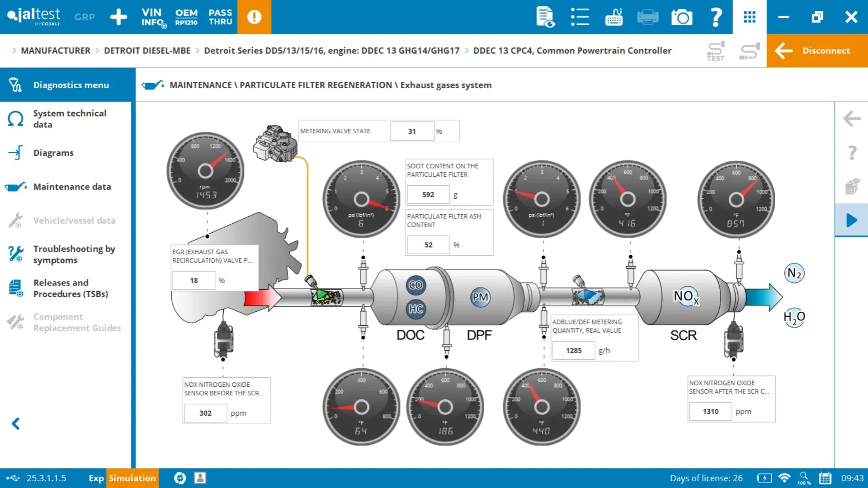Click the metering unit component image
Image resolution: width=868 pixels, height=488 pixels.
pyautogui.click(x=275, y=144)
